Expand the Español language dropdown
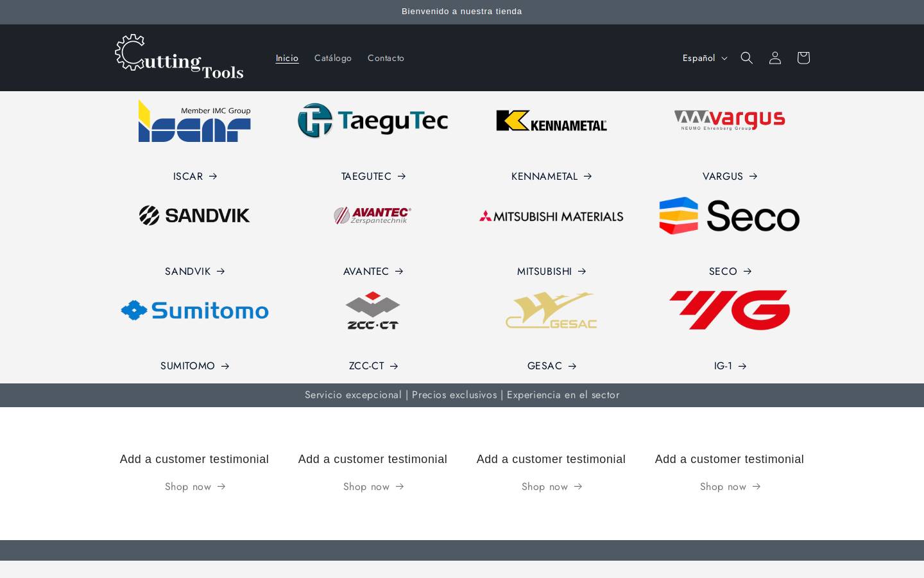 (704, 58)
